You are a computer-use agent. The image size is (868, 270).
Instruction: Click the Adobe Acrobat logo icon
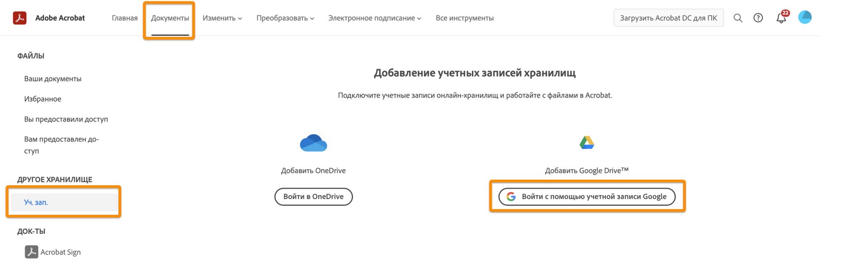tap(19, 18)
